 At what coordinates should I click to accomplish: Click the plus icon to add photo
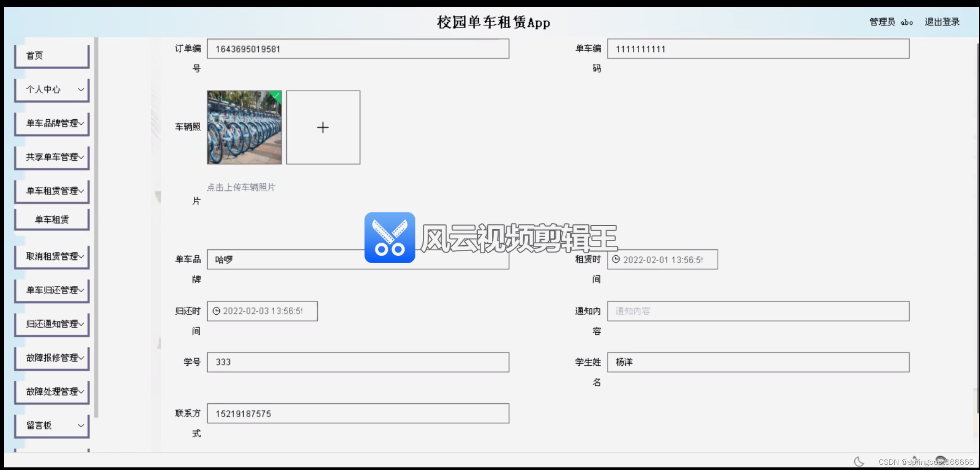point(323,128)
